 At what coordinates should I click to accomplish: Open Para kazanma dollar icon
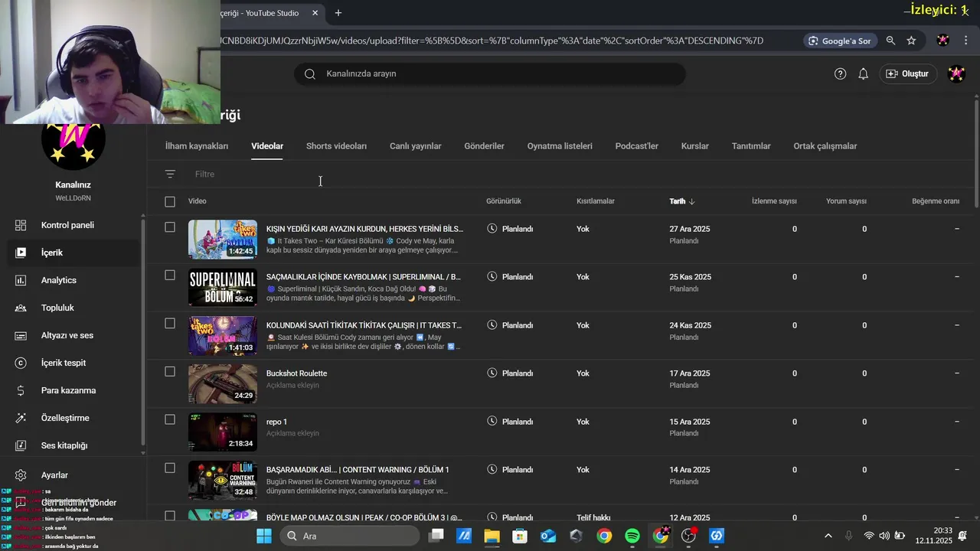(x=21, y=390)
